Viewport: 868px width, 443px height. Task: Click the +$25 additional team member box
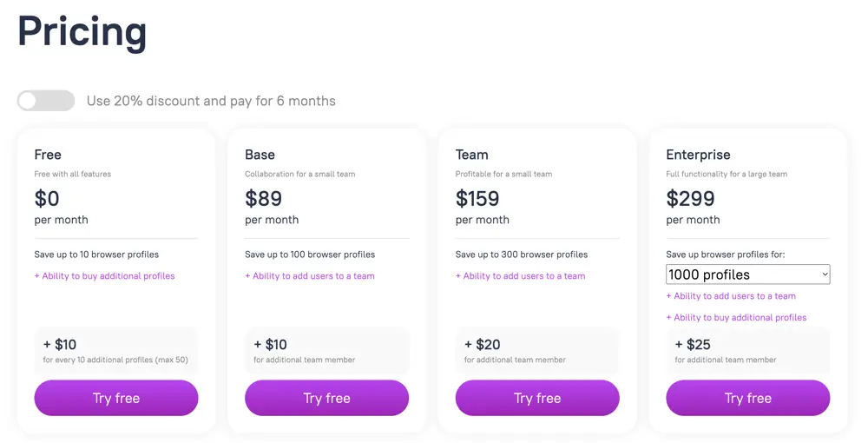(747, 350)
